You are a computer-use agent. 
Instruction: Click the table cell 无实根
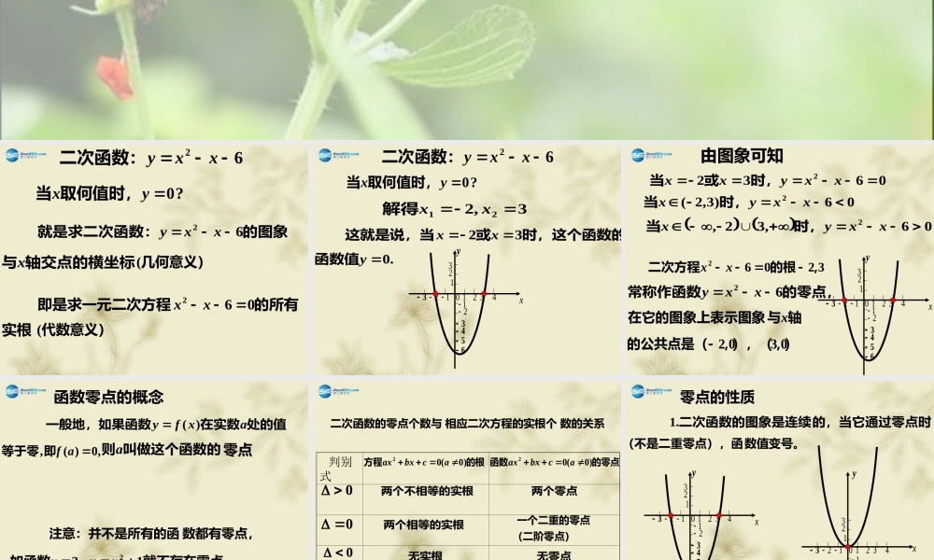(x=425, y=554)
